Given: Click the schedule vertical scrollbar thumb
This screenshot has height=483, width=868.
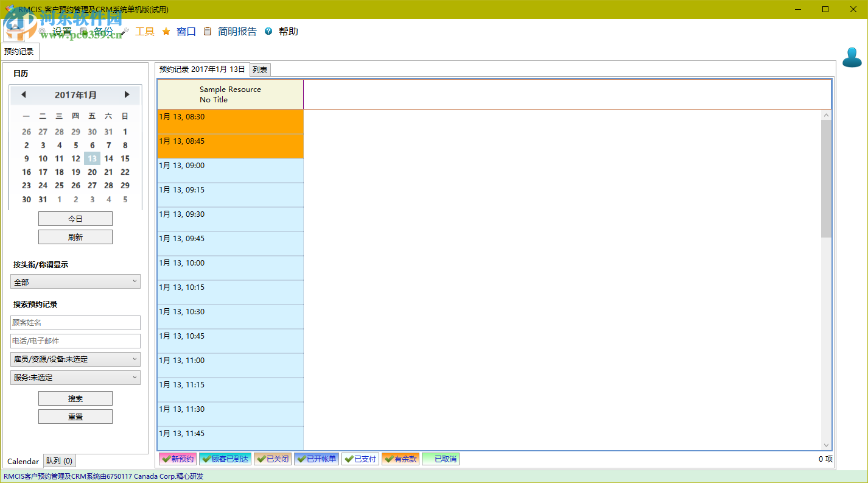Looking at the screenshot, I should point(826,178).
